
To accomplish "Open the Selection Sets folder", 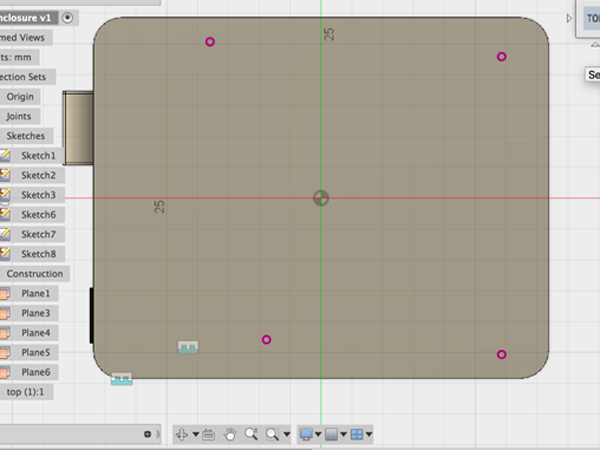I will pyautogui.click(x=23, y=77).
